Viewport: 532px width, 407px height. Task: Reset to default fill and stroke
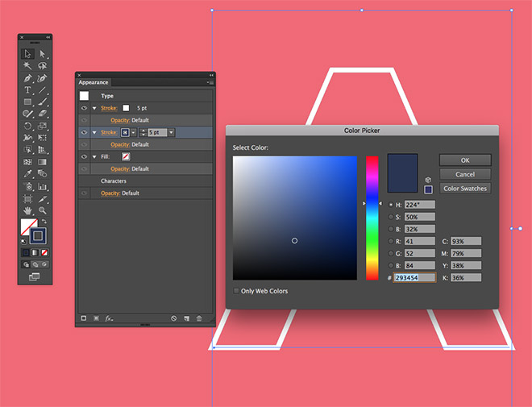coord(23,242)
